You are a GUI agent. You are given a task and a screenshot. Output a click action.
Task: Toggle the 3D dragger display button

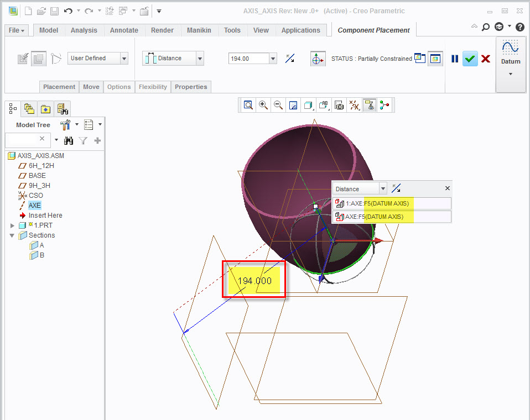click(318, 59)
